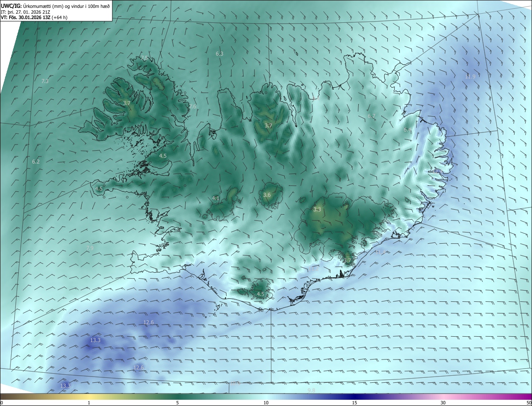Screen dimensions: 532x406
Task: Click the 6.7 value label
Action: [x=372, y=116]
